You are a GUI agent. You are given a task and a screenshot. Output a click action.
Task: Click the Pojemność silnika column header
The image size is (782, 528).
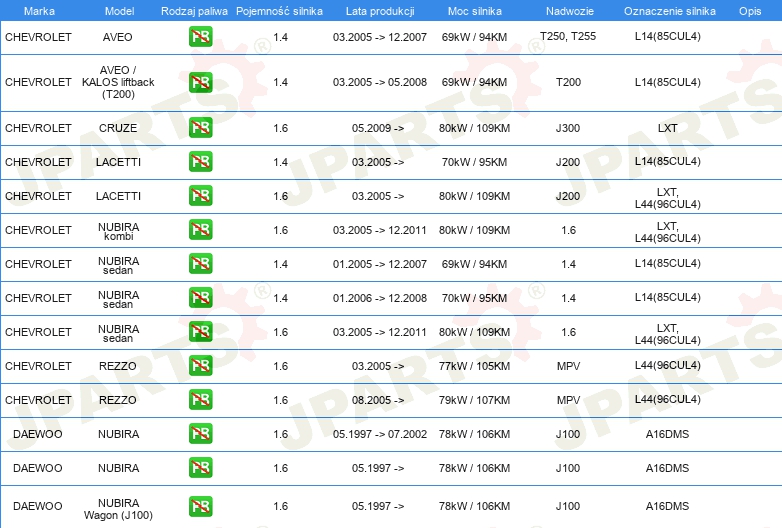(x=279, y=11)
